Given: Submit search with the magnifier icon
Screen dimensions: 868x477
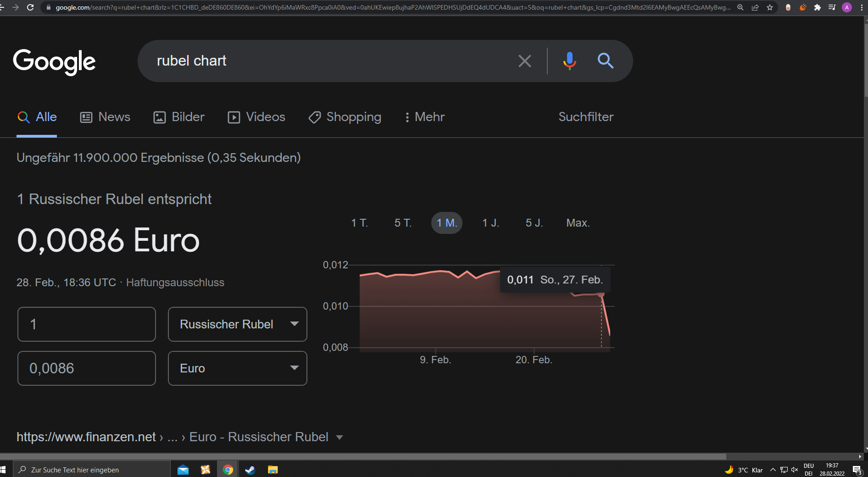Looking at the screenshot, I should 606,61.
